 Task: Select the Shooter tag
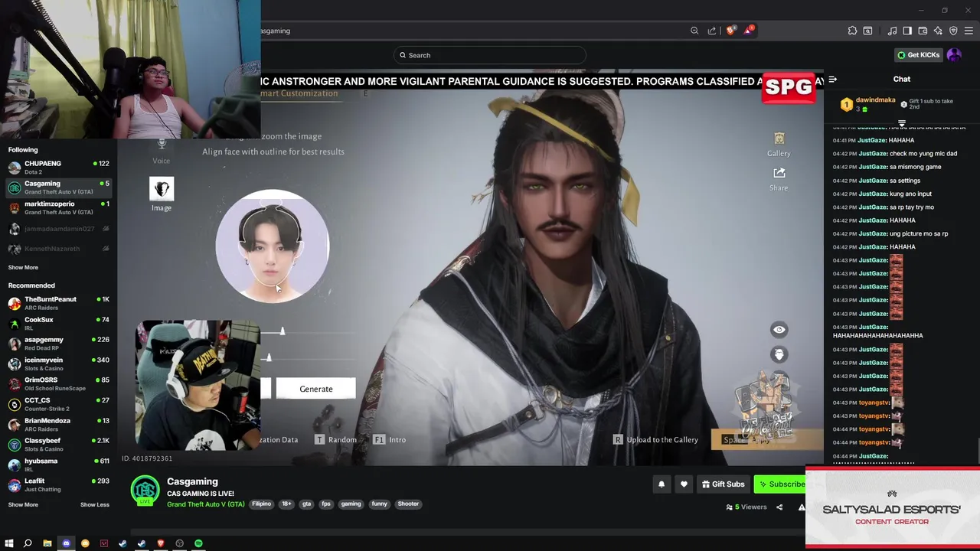tap(408, 504)
